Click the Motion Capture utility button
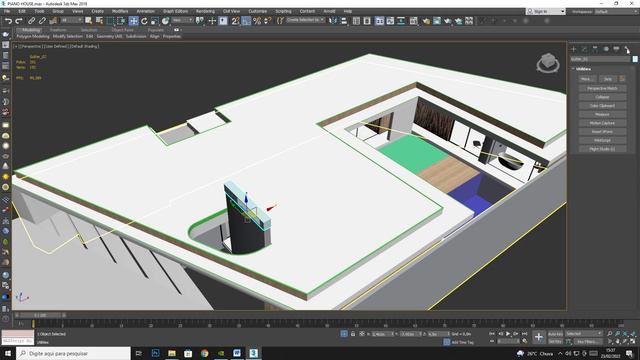Viewport: 640px width, 360px height. 602,123
